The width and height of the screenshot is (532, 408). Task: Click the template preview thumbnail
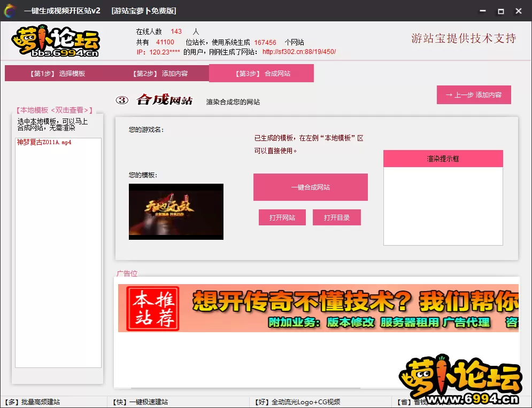coord(176,211)
